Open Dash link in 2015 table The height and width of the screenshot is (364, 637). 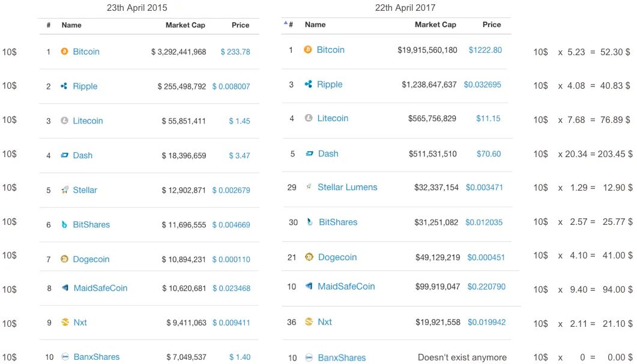pyautogui.click(x=82, y=155)
